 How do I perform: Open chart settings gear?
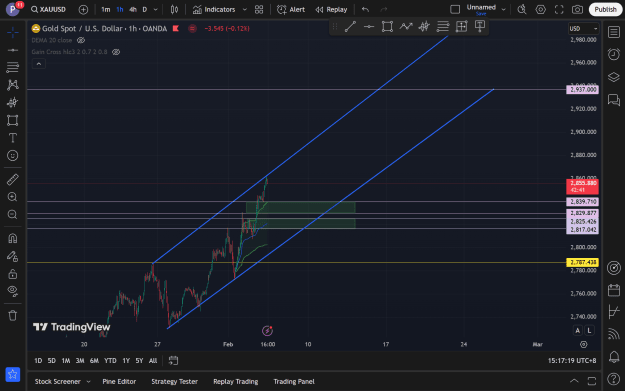pos(540,10)
